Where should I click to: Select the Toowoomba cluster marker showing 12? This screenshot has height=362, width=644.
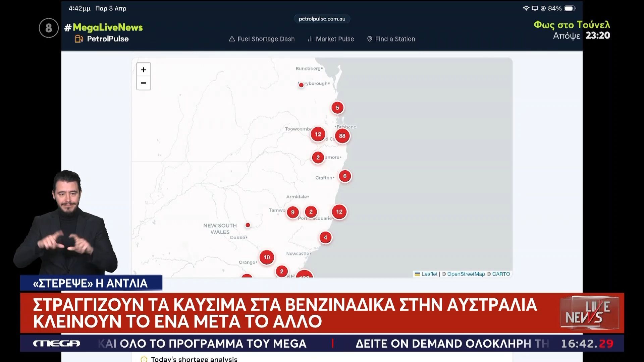318,134
